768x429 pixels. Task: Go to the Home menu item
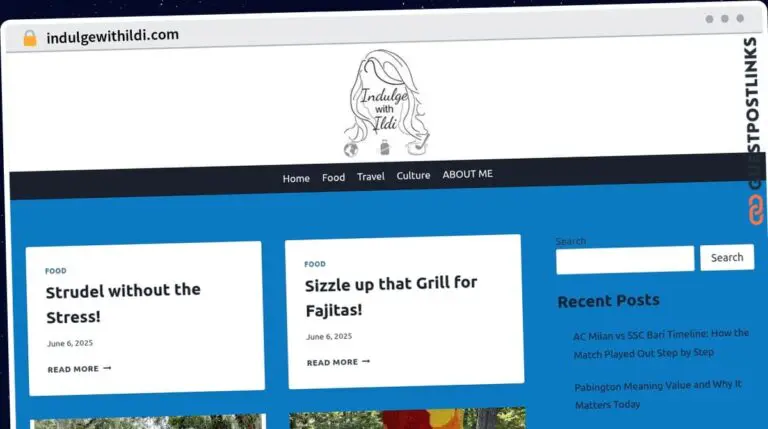(296, 178)
